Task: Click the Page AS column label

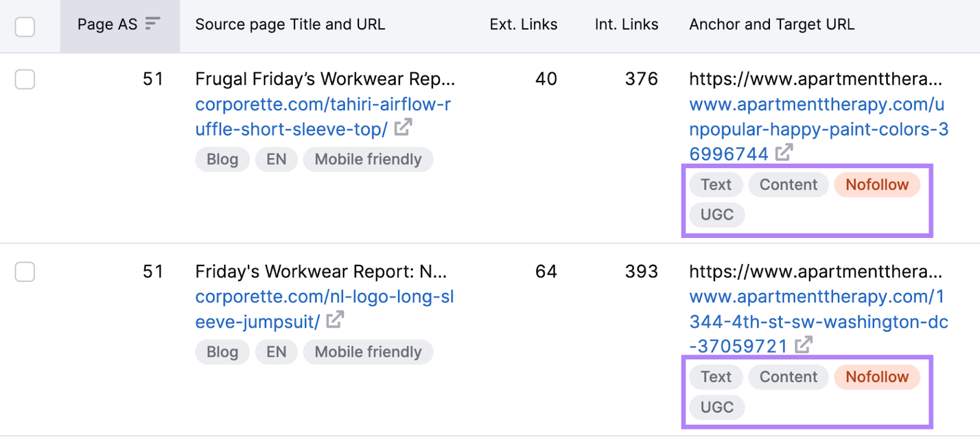Action: 107,24
